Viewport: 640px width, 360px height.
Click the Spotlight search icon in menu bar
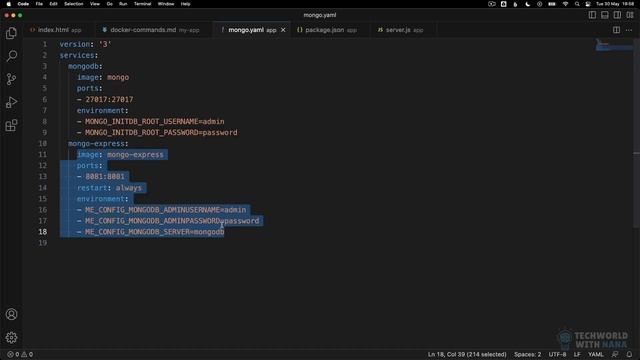pyautogui.click(x=577, y=4)
